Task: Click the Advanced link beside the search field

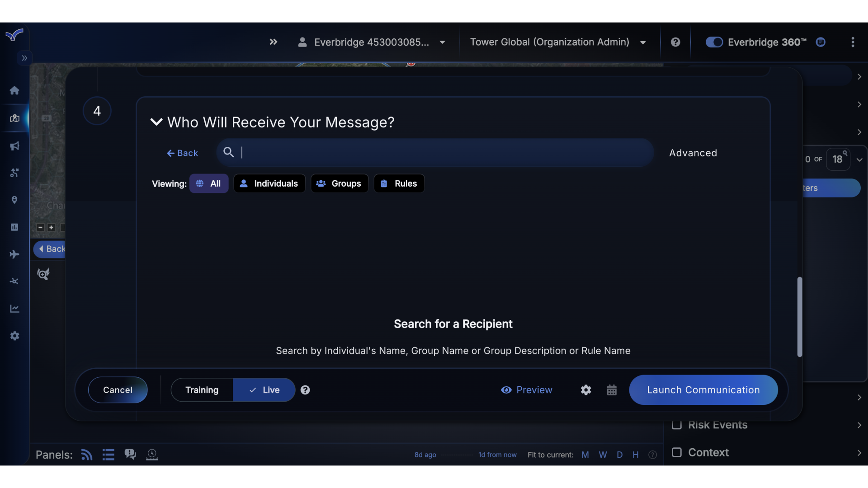Action: click(693, 153)
